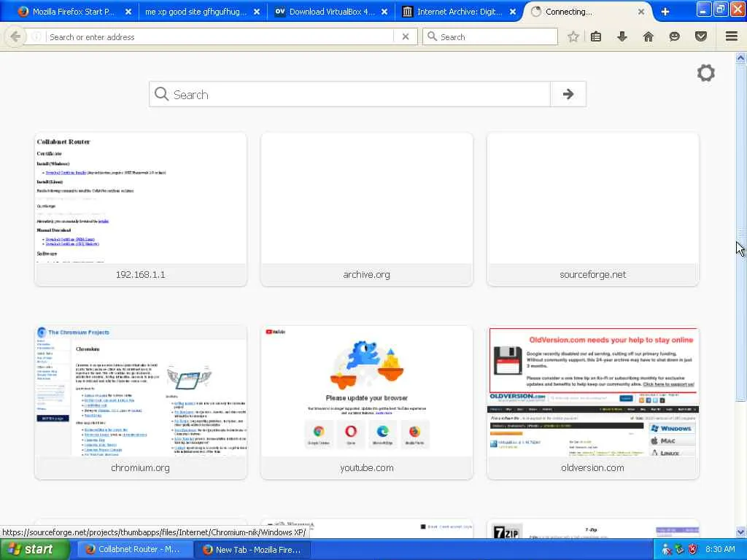Click the safely remove hardware tray icon

pos(679,550)
